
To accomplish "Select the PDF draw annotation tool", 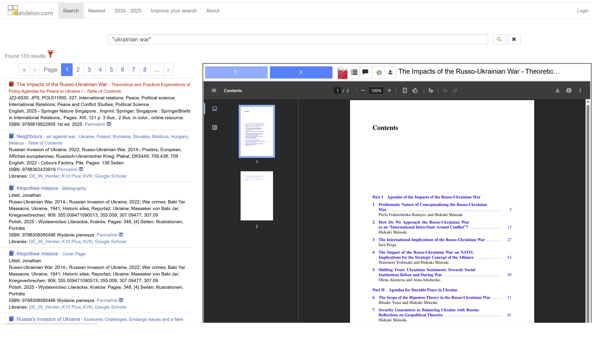I will pos(431,90).
